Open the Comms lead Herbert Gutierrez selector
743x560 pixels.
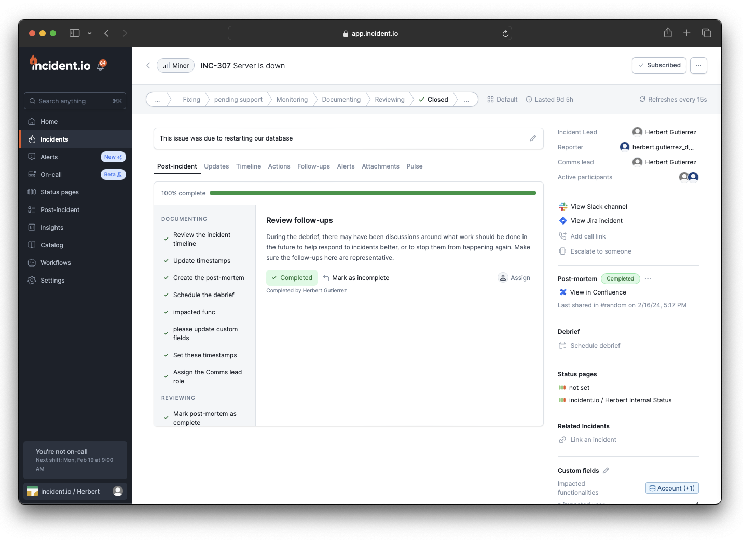(x=664, y=162)
